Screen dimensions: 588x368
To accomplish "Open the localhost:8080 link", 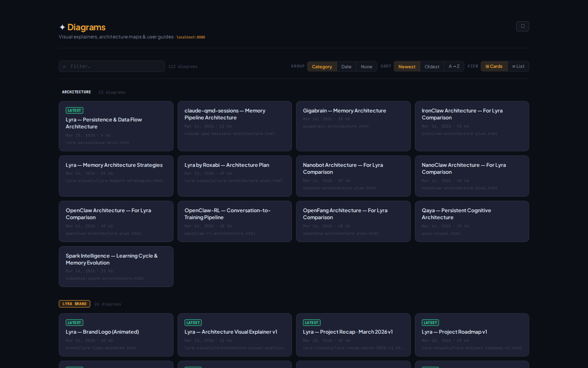I will pyautogui.click(x=190, y=37).
